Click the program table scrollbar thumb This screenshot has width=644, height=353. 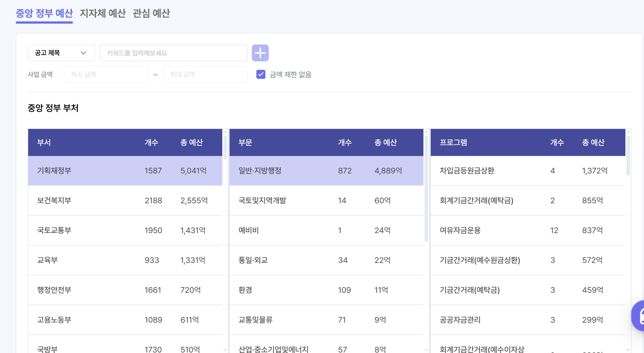click(628, 155)
